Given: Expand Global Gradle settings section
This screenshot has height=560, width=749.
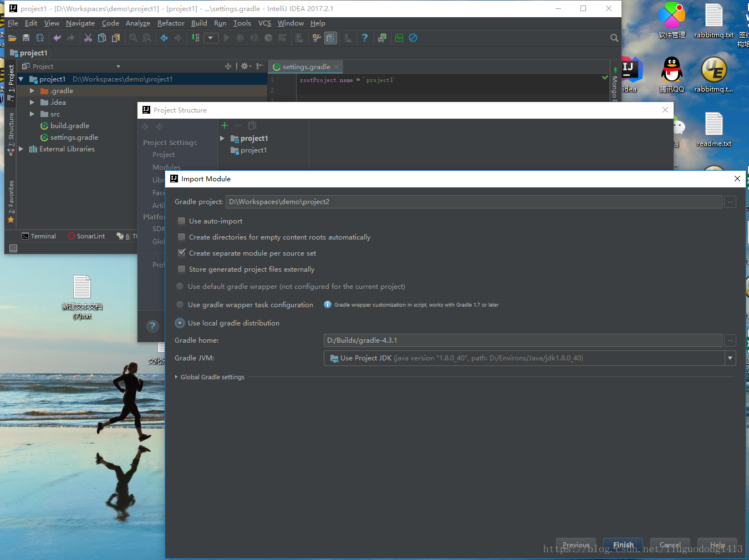Looking at the screenshot, I should pyautogui.click(x=176, y=377).
